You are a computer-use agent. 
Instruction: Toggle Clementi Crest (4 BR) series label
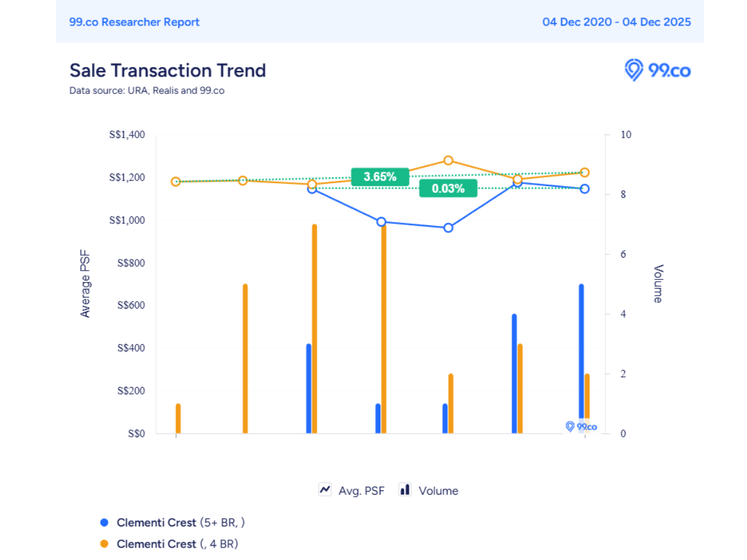[177, 544]
